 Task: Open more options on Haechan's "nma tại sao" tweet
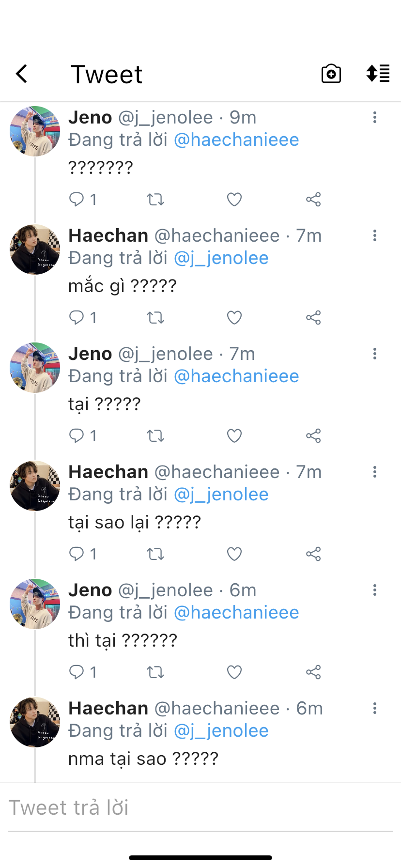(x=375, y=708)
